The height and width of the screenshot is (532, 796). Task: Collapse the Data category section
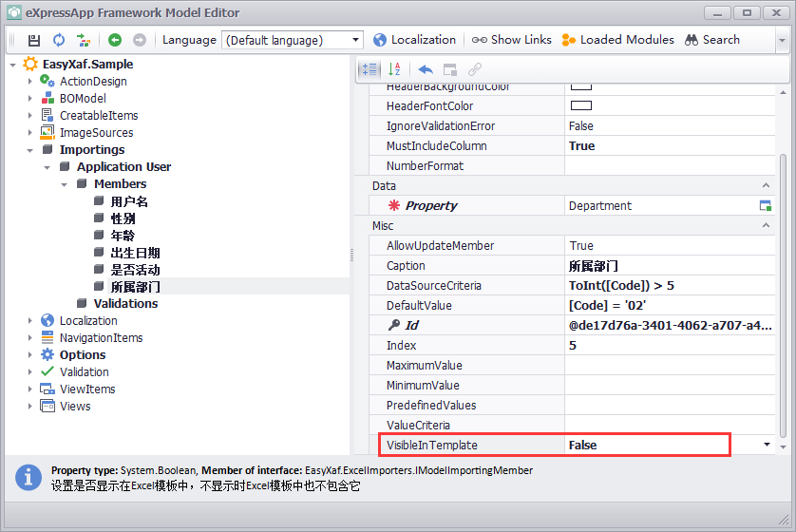point(767,186)
